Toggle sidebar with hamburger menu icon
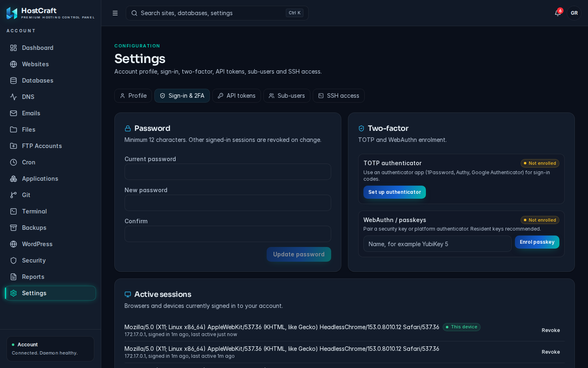The width and height of the screenshot is (588, 368). click(115, 13)
